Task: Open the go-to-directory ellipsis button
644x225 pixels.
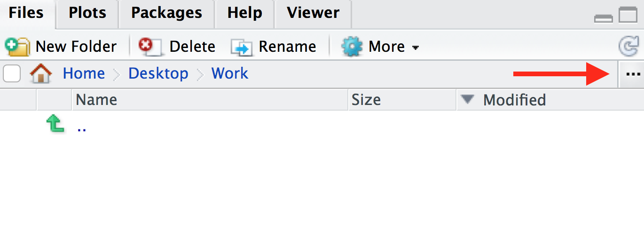Action: (x=633, y=74)
